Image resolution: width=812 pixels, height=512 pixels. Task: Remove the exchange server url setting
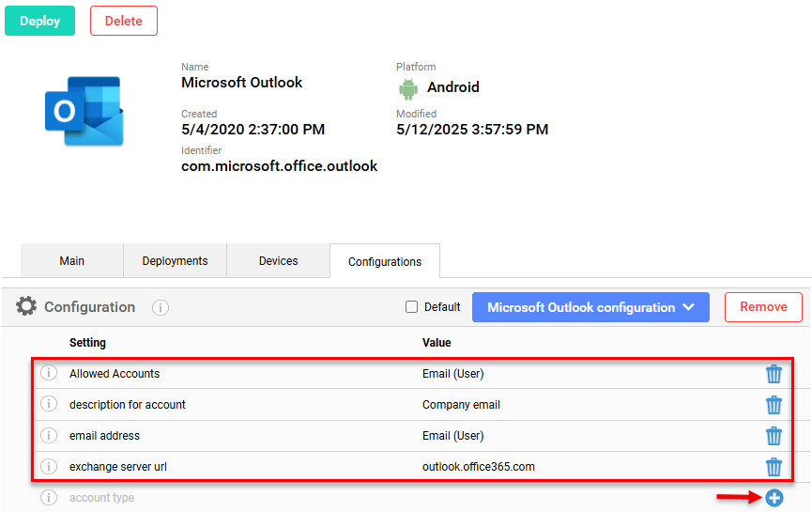pos(774,466)
